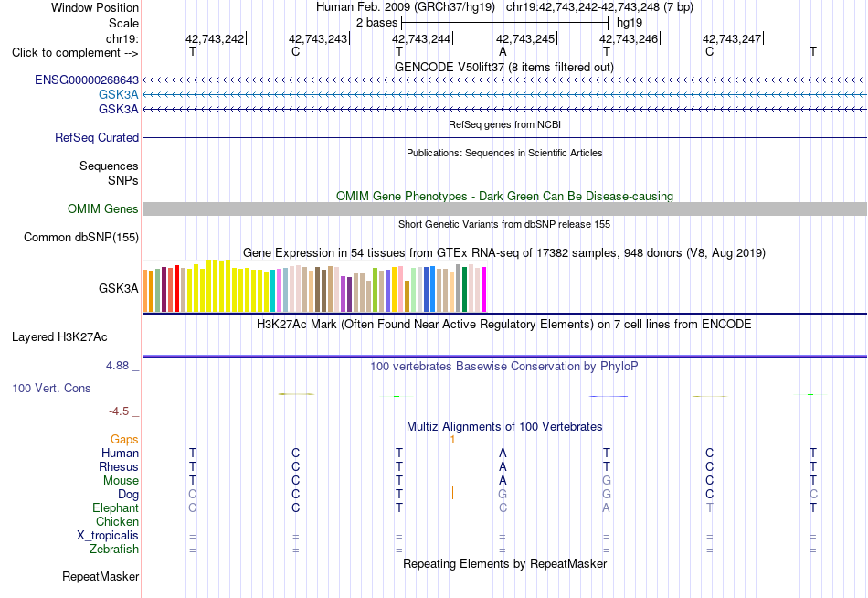Image resolution: width=868 pixels, height=598 pixels.
Task: Click the red bar in GTEx expression chart
Action: [x=176, y=288]
